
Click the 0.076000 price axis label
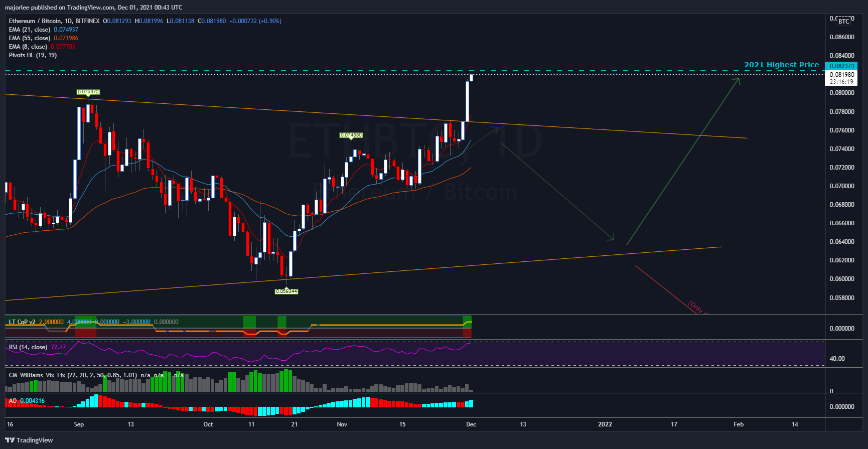842,130
